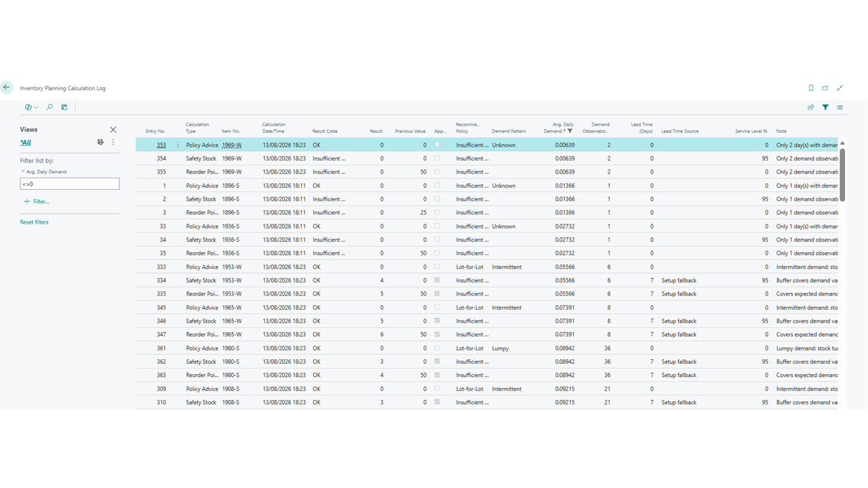The image size is (868, 488).
Task: Open the page in a new window
Action: coord(825,88)
